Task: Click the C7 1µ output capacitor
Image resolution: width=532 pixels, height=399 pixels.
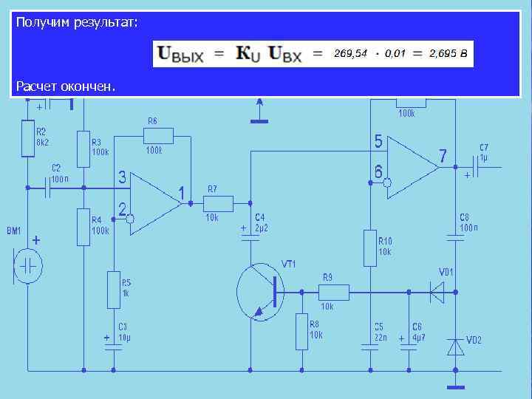Action: pyautogui.click(x=476, y=167)
